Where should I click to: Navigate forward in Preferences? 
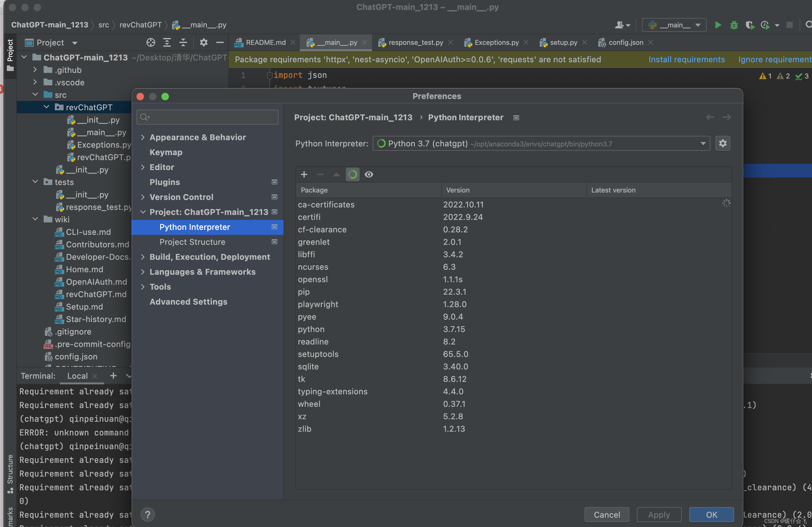click(x=726, y=117)
